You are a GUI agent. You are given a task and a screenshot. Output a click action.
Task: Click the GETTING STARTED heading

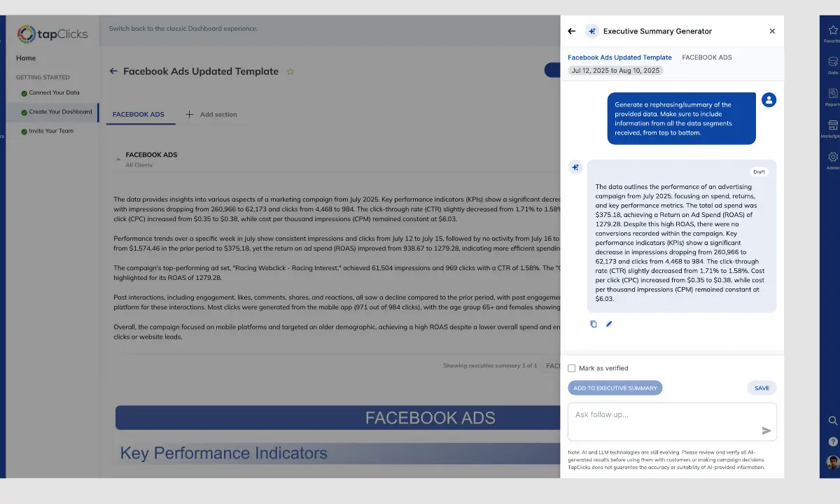(x=43, y=77)
